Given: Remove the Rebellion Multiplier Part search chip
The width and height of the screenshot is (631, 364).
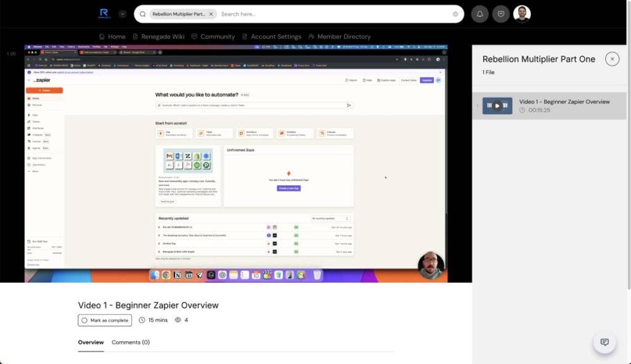Looking at the screenshot, I should click(x=211, y=14).
